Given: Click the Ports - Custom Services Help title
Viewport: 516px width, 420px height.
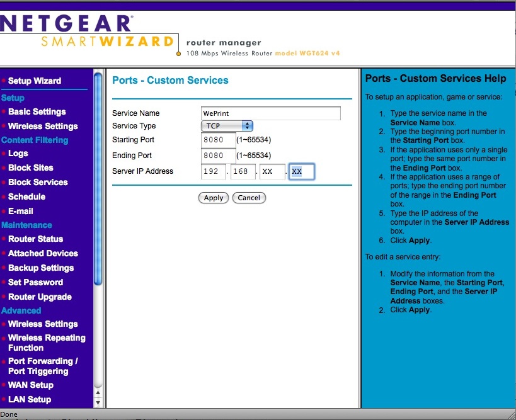Looking at the screenshot, I should click(x=436, y=78).
